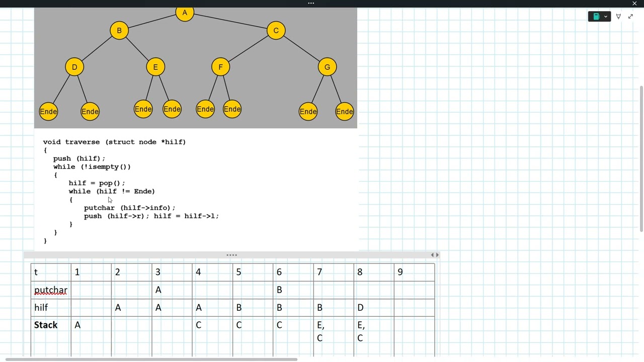
Task: Click the Stack cell 'E, C' under column 8
Action: pos(374,336)
